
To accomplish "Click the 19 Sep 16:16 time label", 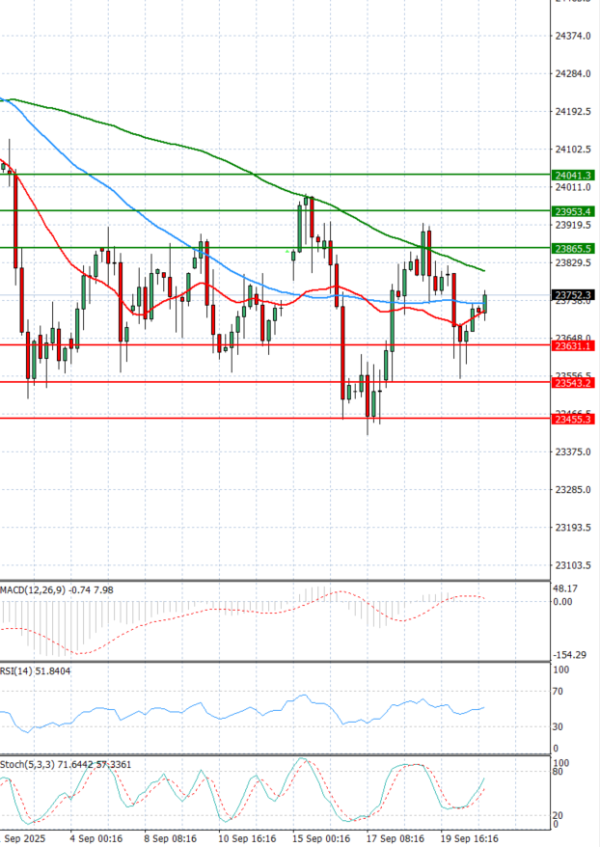I will tap(469, 838).
